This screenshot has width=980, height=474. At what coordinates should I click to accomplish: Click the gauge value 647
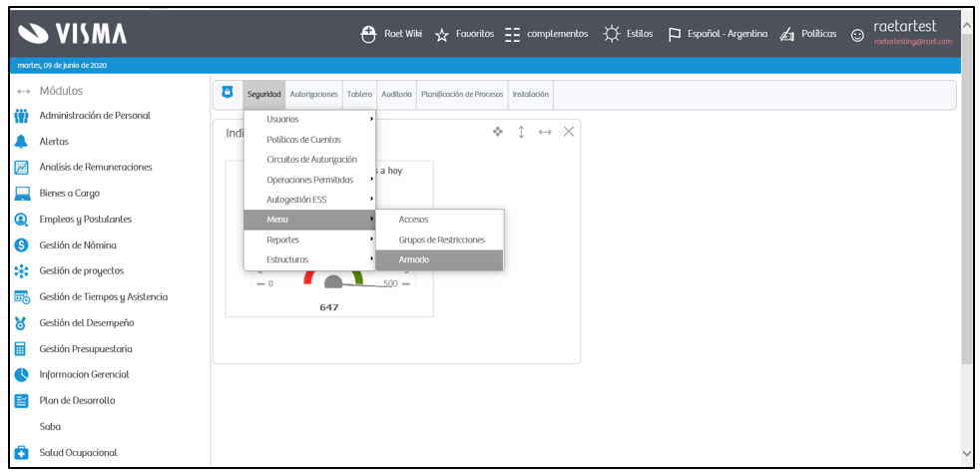pyautogui.click(x=328, y=307)
